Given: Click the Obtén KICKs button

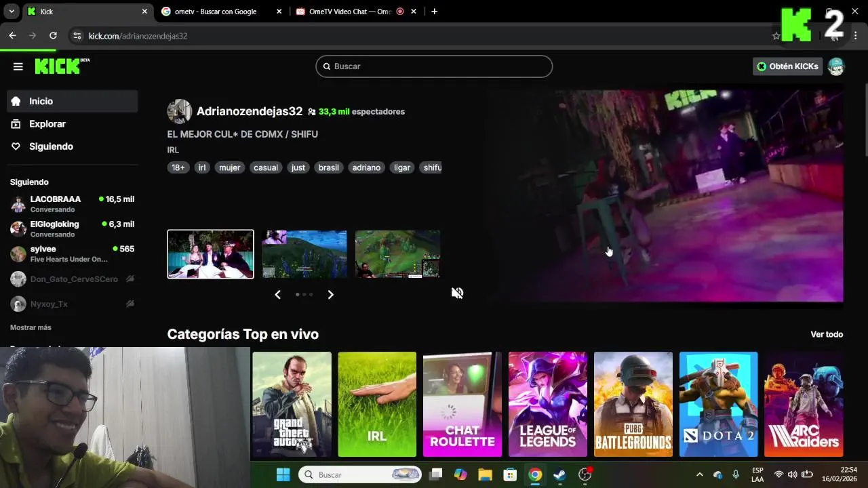Looking at the screenshot, I should coord(787,66).
